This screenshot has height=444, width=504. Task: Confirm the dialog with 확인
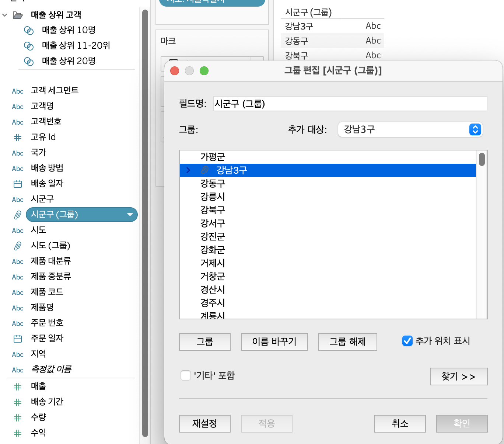click(462, 424)
